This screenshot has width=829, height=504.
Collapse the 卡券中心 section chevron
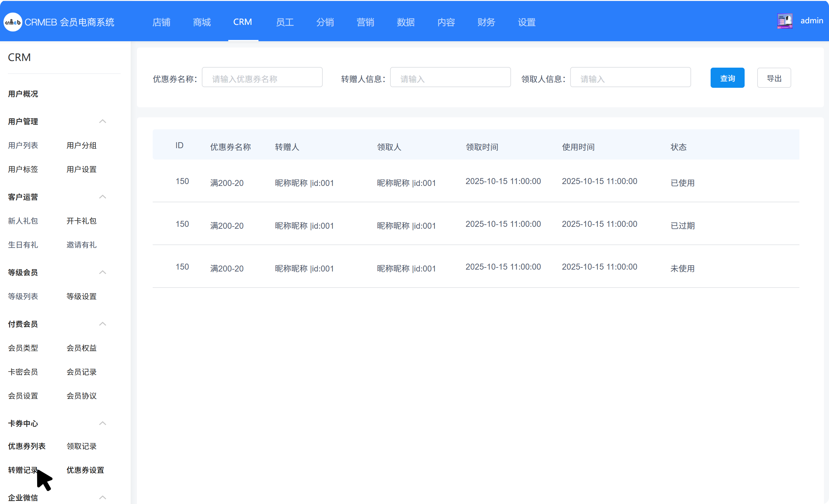tap(103, 423)
